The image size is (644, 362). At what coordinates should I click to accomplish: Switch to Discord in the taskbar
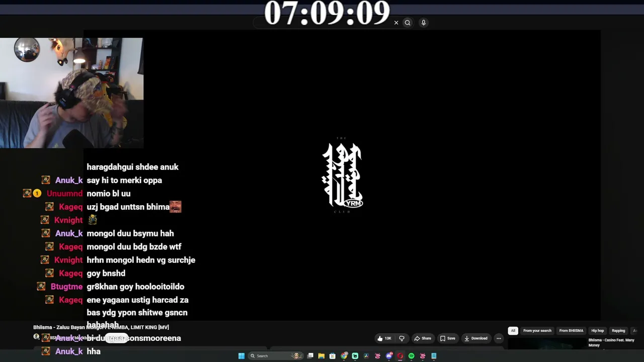point(389,356)
